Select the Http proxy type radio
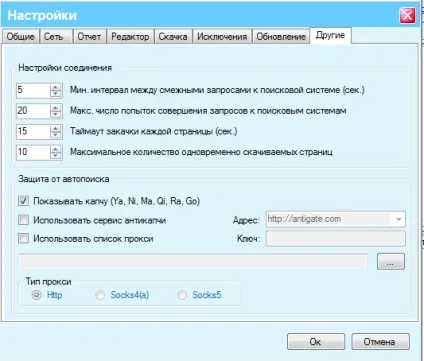This screenshot has width=424, height=361. click(x=36, y=295)
